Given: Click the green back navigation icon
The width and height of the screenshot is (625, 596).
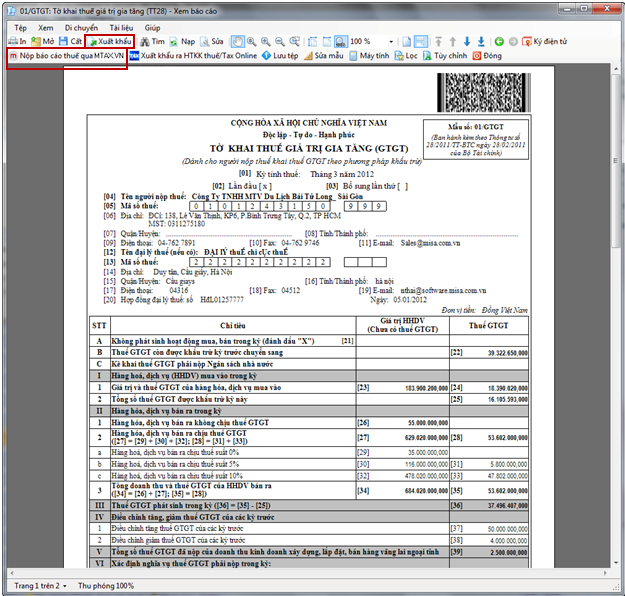Looking at the screenshot, I should tap(499, 41).
